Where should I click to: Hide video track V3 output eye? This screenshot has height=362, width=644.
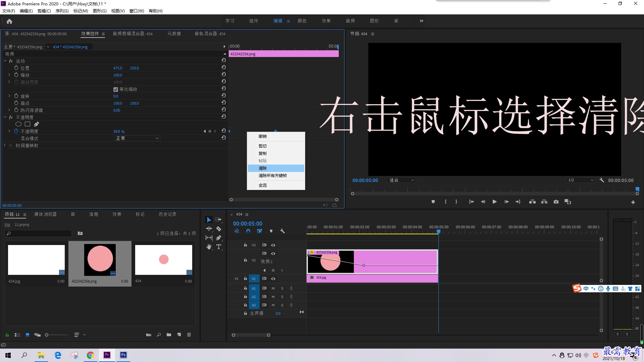(x=273, y=245)
